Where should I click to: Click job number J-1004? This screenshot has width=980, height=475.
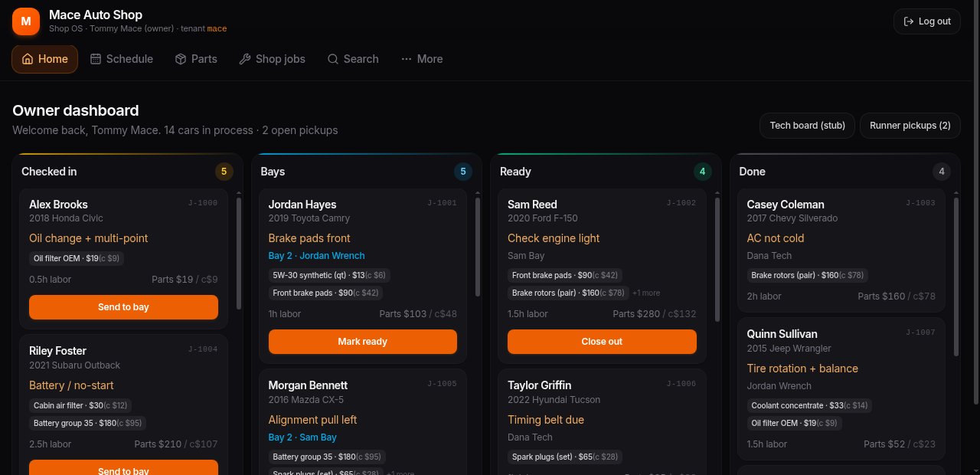coord(203,349)
